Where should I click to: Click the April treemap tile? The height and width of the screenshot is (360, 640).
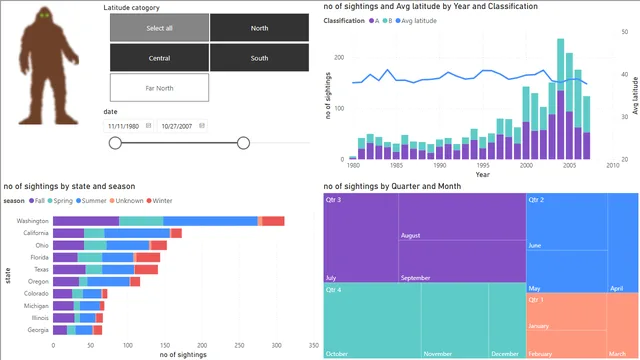click(623, 243)
